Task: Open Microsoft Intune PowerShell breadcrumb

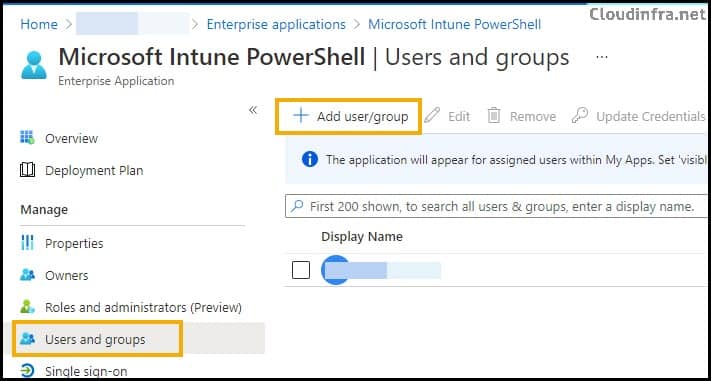Action: click(x=454, y=24)
